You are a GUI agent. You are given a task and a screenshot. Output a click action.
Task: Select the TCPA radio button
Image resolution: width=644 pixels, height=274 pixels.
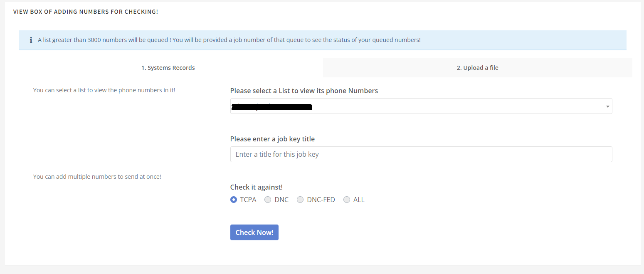[234, 200]
